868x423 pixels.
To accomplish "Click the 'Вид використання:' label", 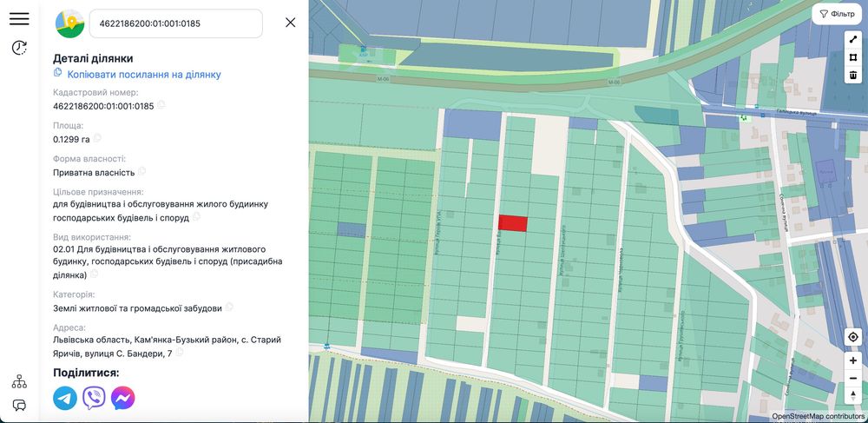I will pyautogui.click(x=92, y=237).
